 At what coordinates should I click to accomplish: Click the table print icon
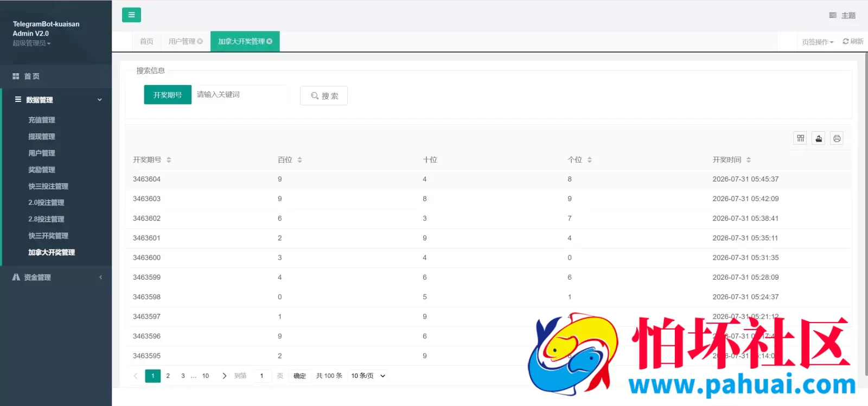point(837,138)
